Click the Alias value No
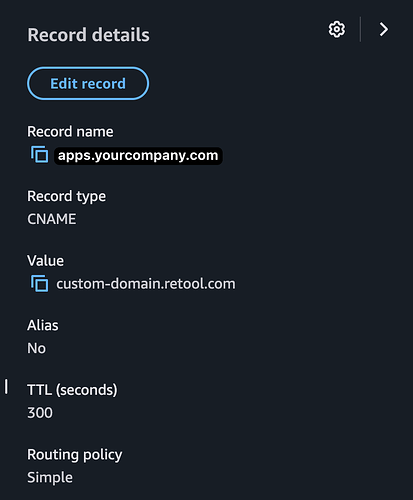The width and height of the screenshot is (413, 500). (37, 348)
